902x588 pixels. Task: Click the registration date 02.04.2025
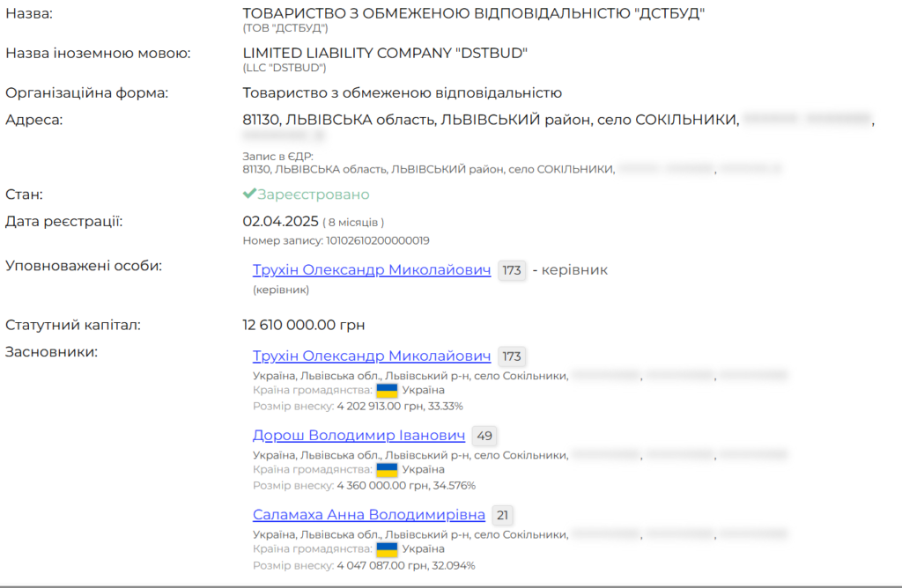[279, 221]
